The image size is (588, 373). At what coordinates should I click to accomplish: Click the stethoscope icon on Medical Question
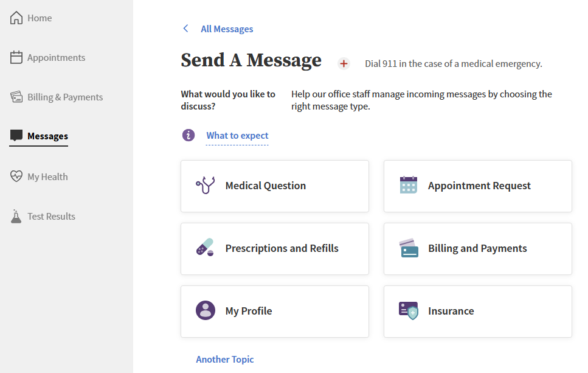(205, 186)
